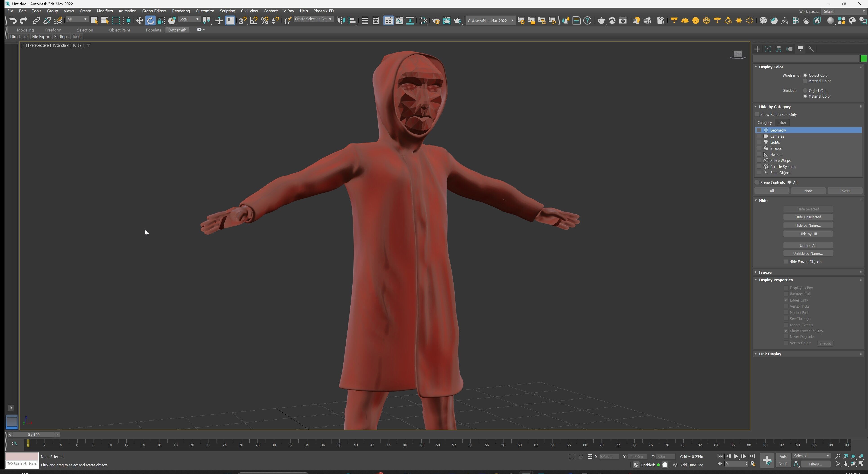Image resolution: width=868 pixels, height=474 pixels.
Task: Select the Move tool icon
Action: (x=139, y=21)
